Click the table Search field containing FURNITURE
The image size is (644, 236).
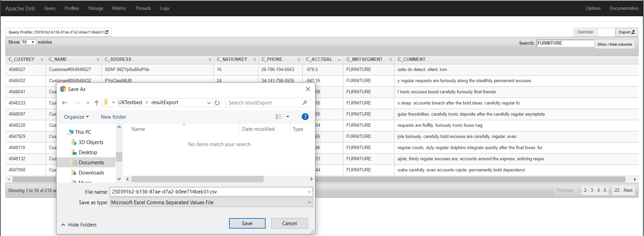pos(565,43)
